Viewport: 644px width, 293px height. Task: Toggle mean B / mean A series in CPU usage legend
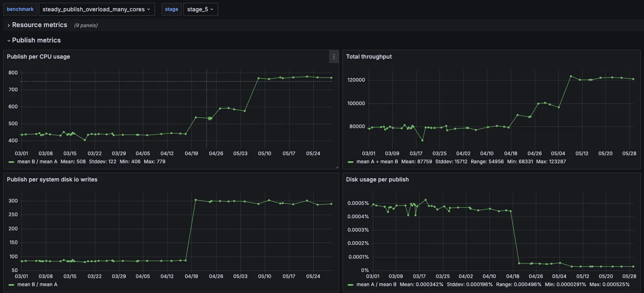[37, 162]
